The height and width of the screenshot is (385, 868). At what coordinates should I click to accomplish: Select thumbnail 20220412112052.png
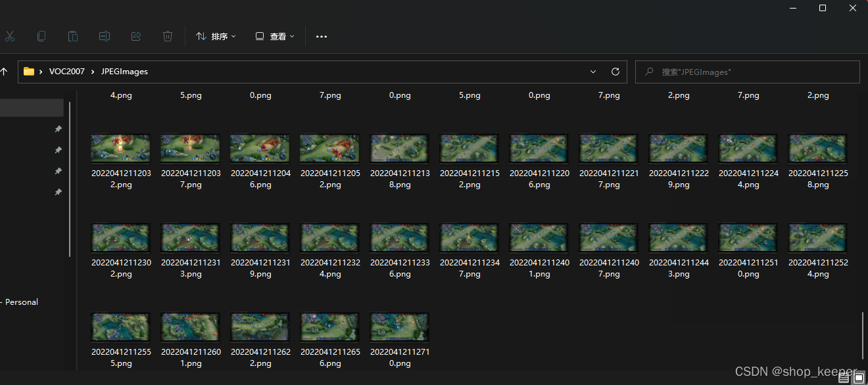click(x=330, y=148)
